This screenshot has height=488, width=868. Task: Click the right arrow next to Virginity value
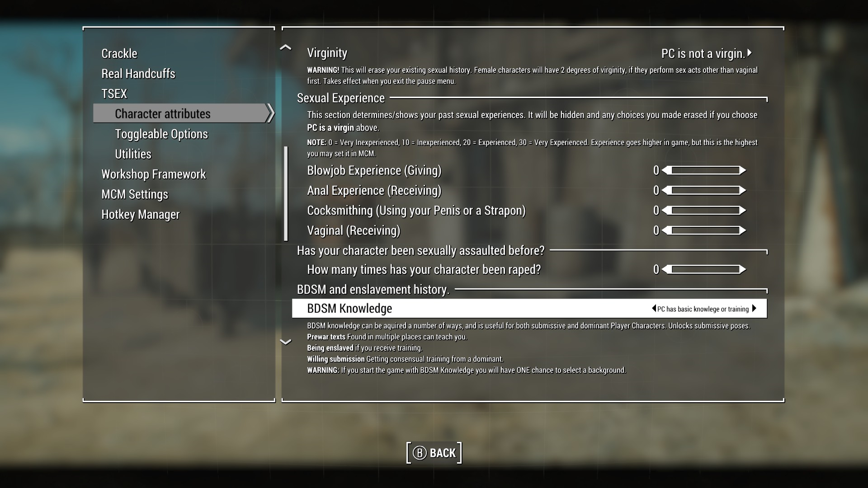pyautogui.click(x=749, y=53)
